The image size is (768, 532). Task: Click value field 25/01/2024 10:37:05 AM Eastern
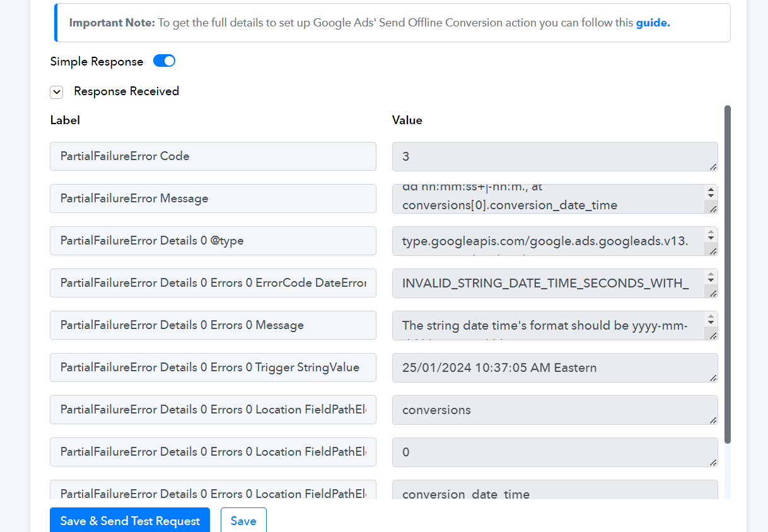[x=555, y=367]
